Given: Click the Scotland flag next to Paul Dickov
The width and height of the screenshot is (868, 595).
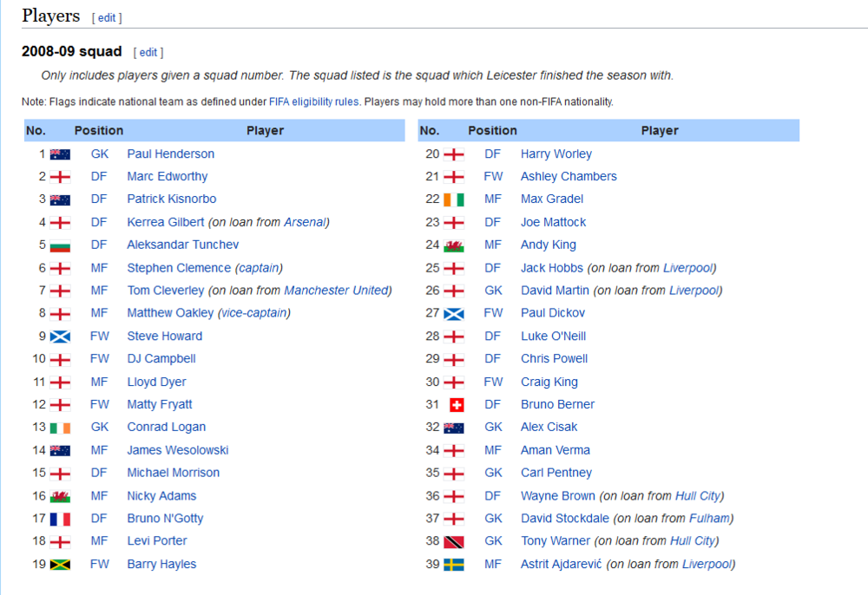Looking at the screenshot, I should [x=453, y=314].
